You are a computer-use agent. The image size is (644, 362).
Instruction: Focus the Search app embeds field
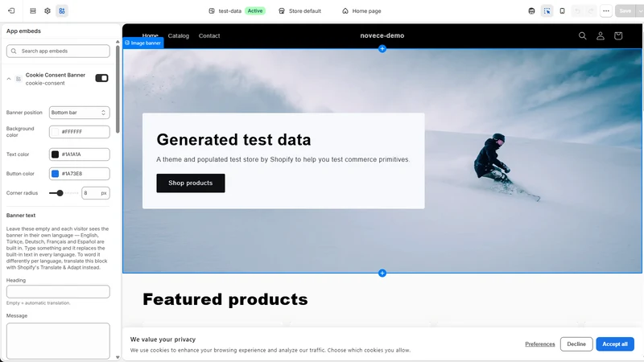pos(58,51)
